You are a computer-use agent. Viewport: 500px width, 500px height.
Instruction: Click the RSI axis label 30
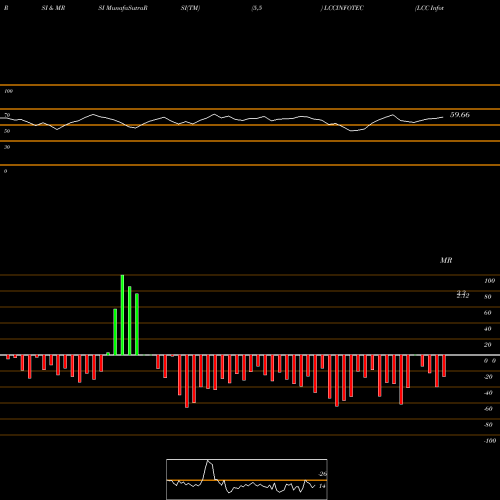[7, 147]
